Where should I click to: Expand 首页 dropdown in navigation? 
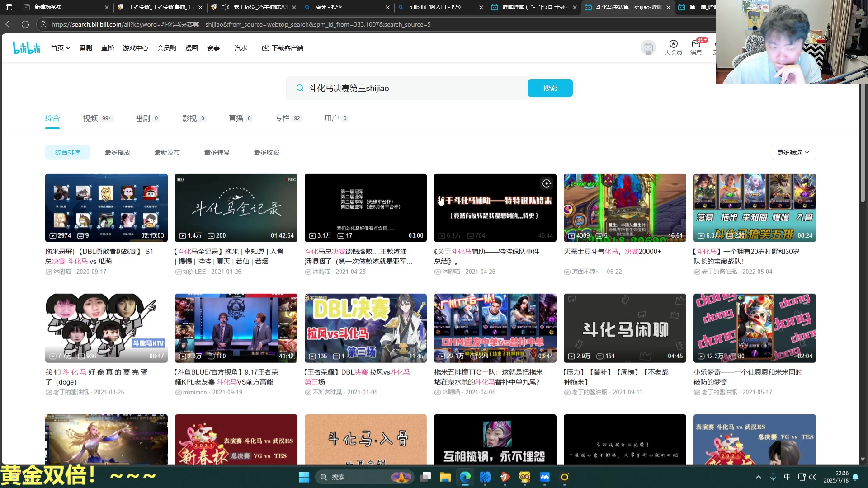[61, 48]
